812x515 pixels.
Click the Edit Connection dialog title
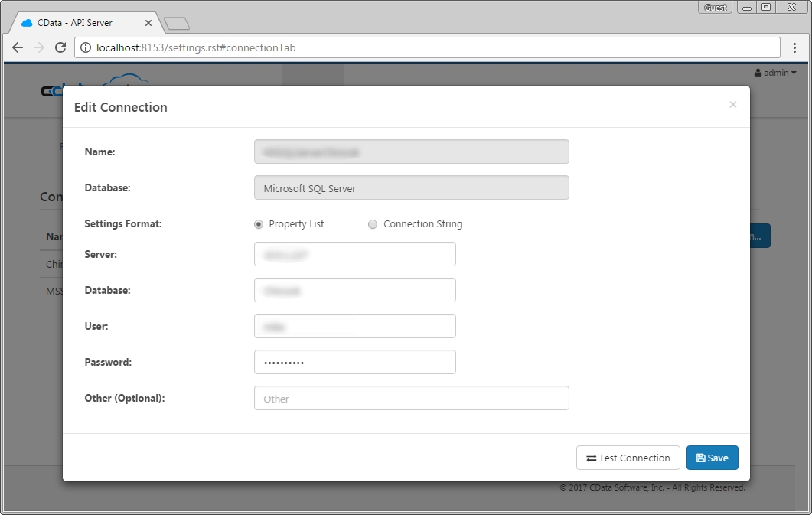[121, 107]
